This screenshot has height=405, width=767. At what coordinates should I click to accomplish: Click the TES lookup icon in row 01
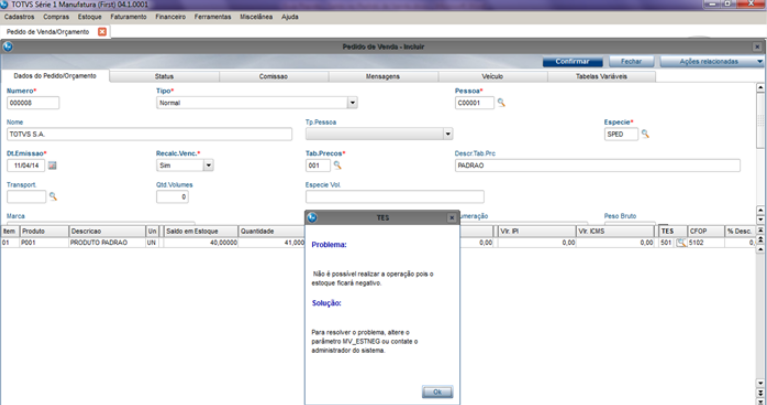pyautogui.click(x=681, y=243)
